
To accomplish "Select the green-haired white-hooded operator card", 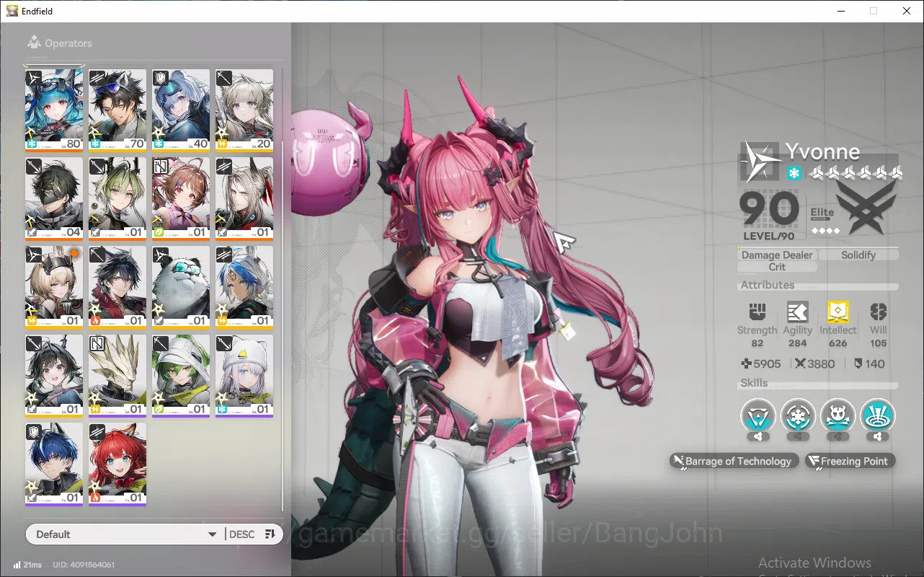I will coord(181,376).
